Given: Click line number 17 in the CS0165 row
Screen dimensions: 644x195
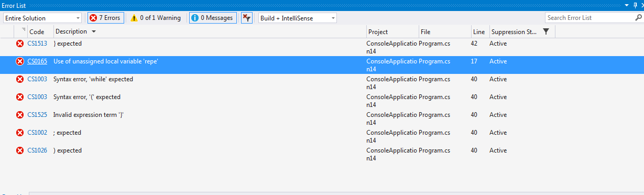Looking at the screenshot, I should coord(474,61).
